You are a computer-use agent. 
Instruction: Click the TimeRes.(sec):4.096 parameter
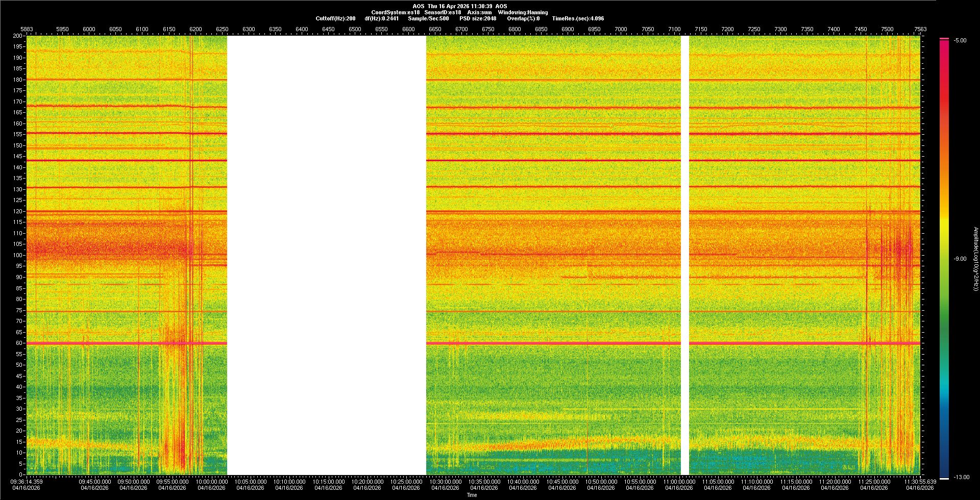point(577,18)
